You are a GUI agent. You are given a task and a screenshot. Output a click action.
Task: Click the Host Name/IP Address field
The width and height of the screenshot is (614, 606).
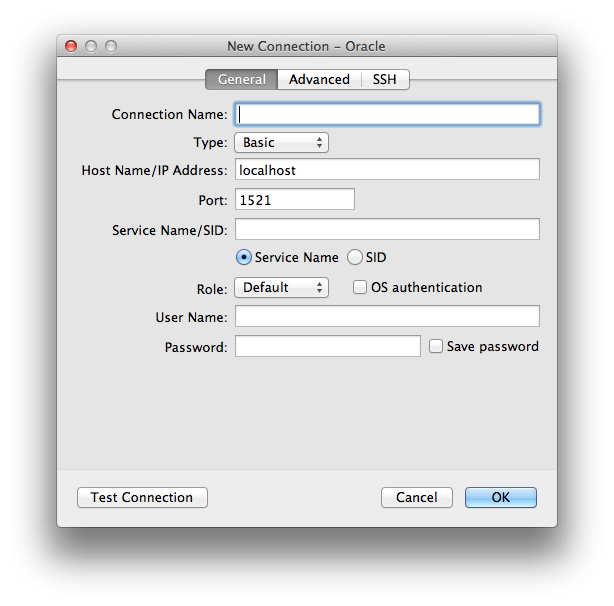pyautogui.click(x=387, y=170)
